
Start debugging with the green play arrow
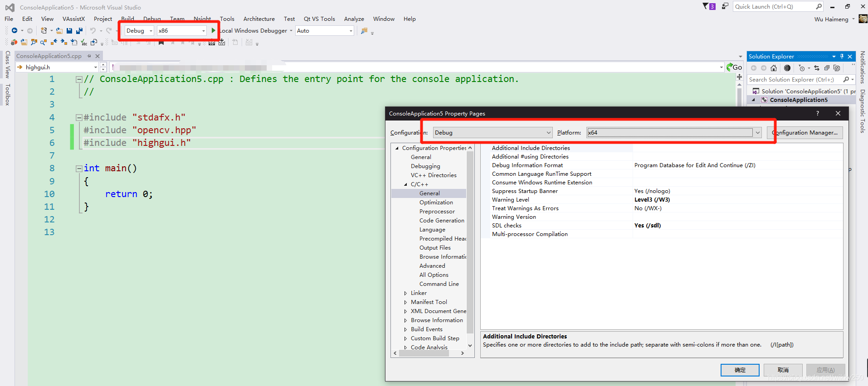tap(214, 30)
